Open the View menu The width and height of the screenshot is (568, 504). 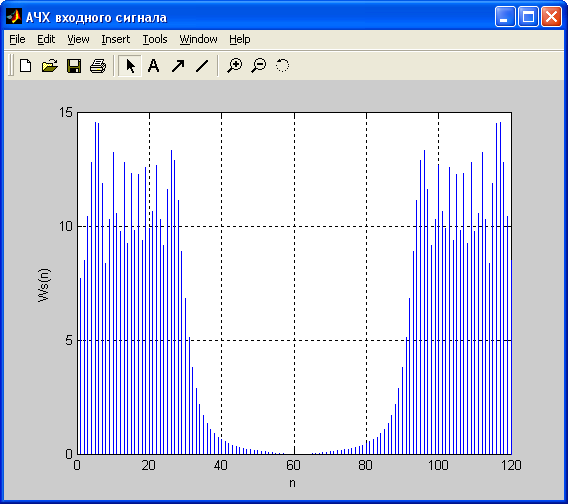78,39
